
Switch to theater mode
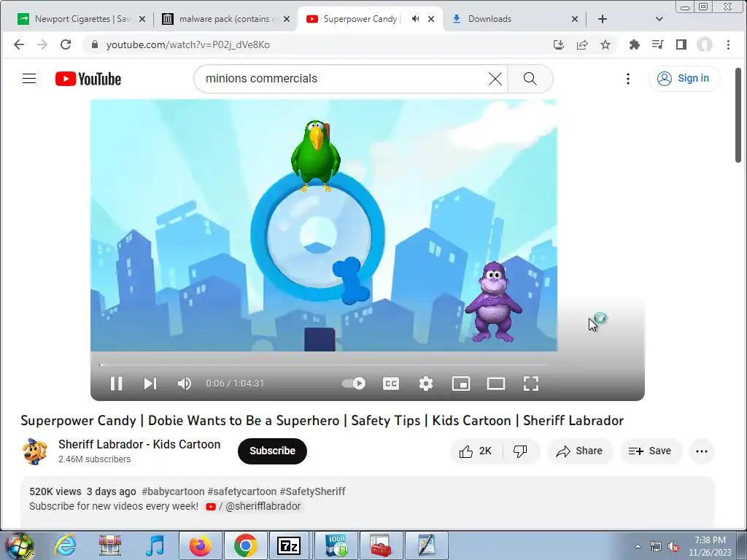point(495,384)
